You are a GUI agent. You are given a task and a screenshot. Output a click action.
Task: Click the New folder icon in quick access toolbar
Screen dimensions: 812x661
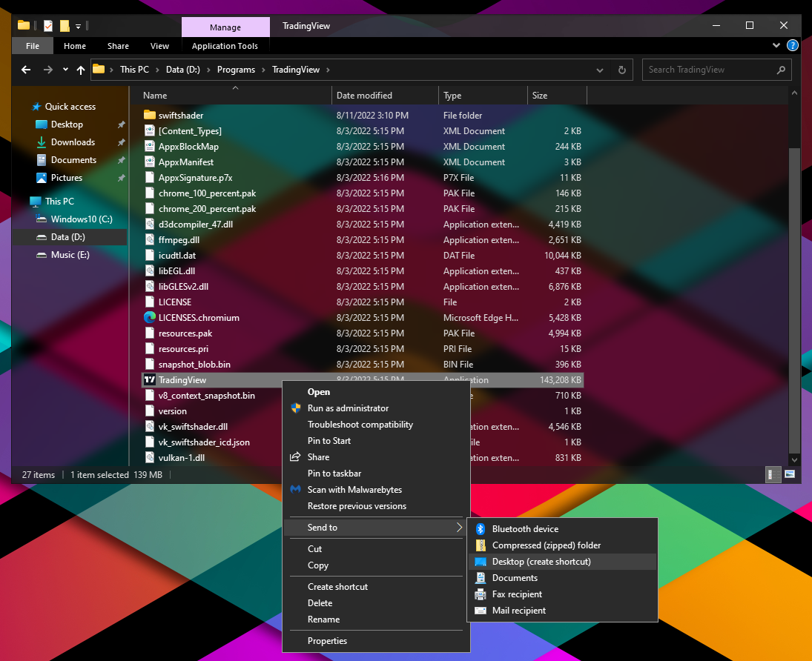[65, 25]
